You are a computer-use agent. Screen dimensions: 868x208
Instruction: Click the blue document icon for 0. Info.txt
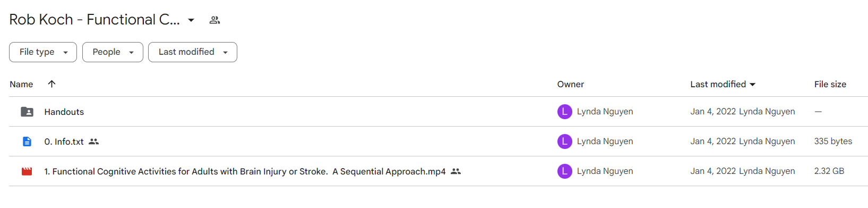point(27,142)
